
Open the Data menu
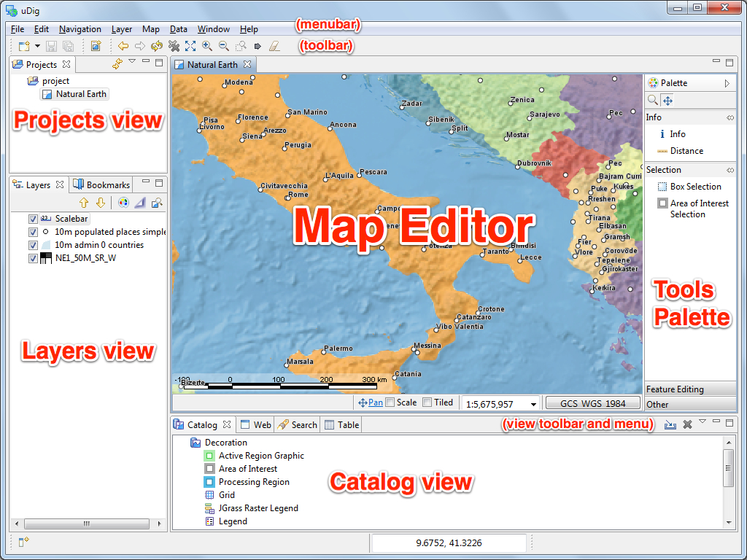tap(179, 29)
